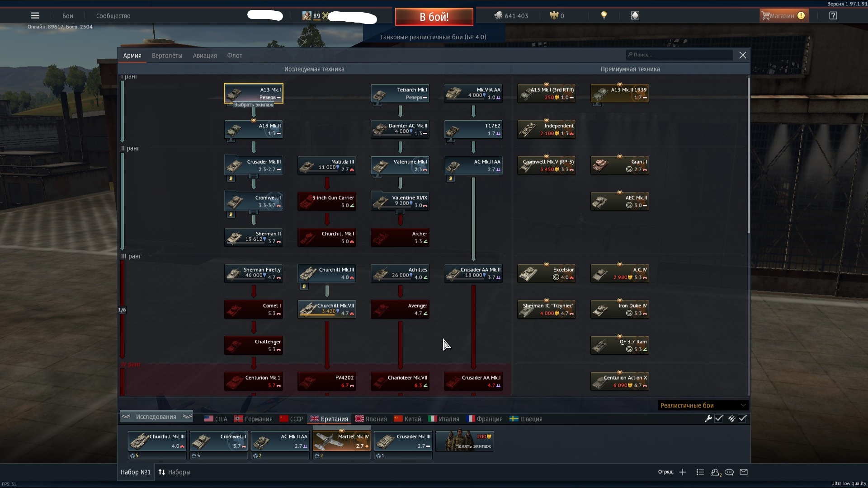
Task: Open the contacts icon with number 2
Action: [x=716, y=472]
